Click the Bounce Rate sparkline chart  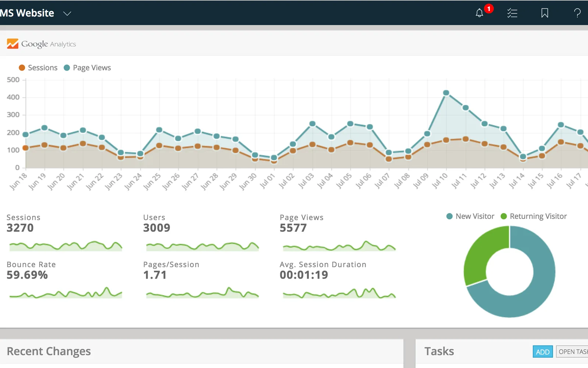pos(66,293)
